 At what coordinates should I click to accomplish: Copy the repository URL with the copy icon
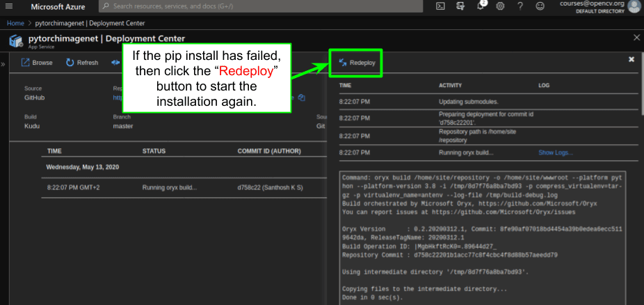[x=302, y=97]
